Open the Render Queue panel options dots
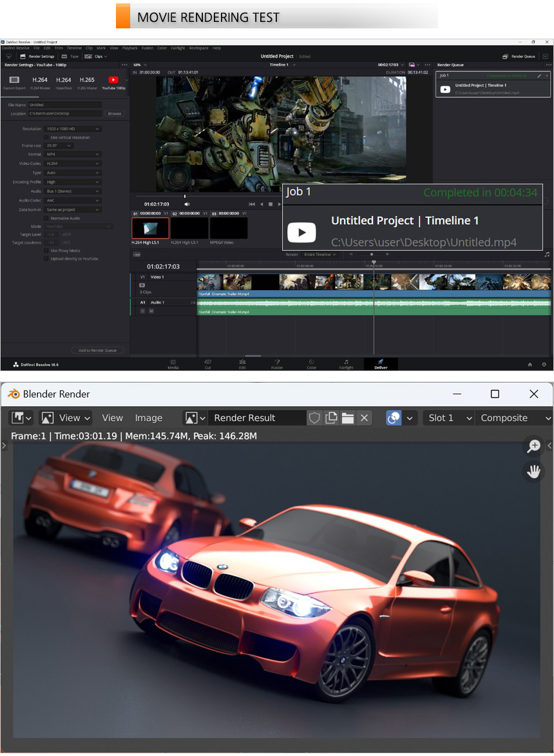The height and width of the screenshot is (756, 554). tap(548, 64)
